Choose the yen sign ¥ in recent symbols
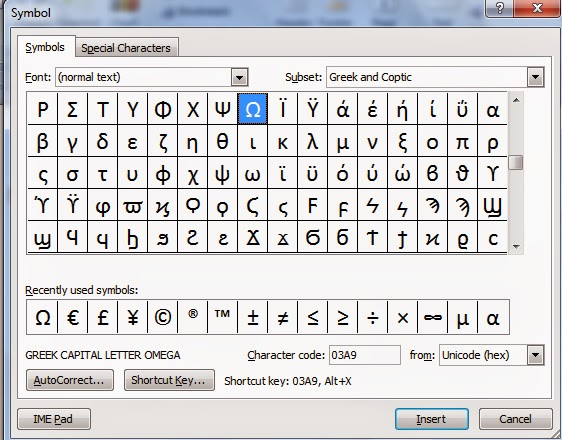The image size is (562, 440). click(x=133, y=317)
